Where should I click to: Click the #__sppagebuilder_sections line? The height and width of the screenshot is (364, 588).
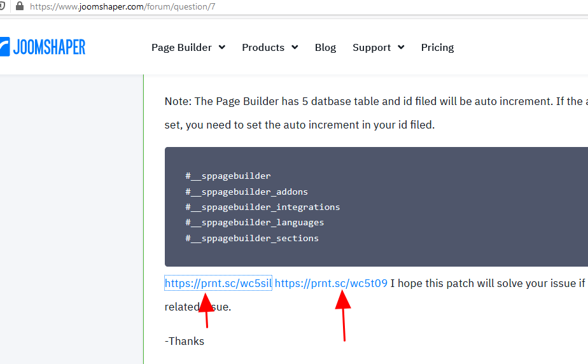click(x=252, y=238)
